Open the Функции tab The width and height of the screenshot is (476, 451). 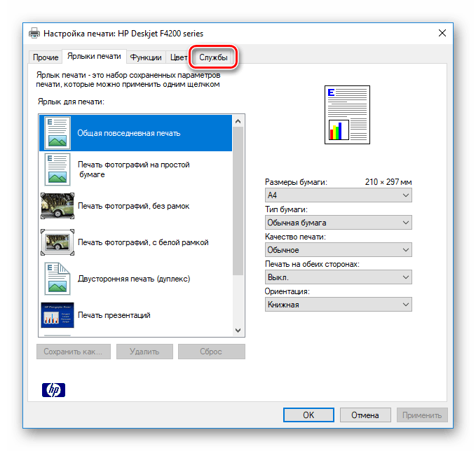click(146, 57)
